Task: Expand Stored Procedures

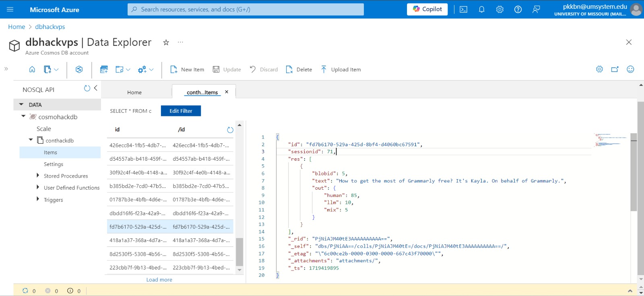Action: tap(38, 175)
